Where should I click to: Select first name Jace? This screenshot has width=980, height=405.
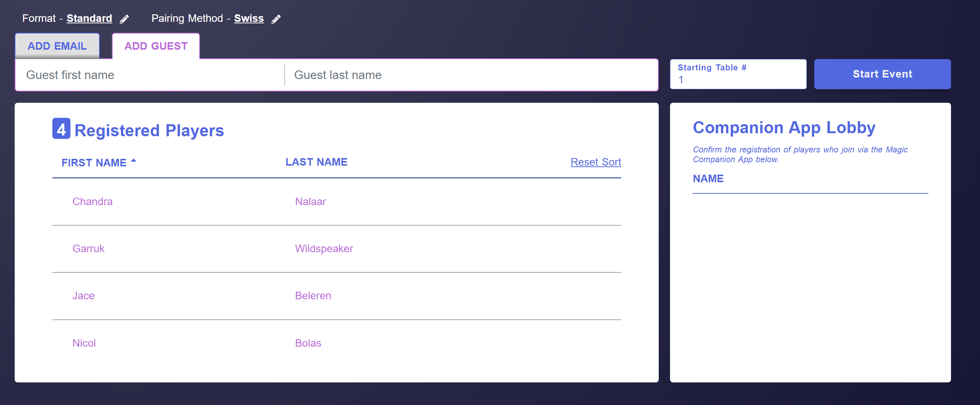[x=83, y=296]
